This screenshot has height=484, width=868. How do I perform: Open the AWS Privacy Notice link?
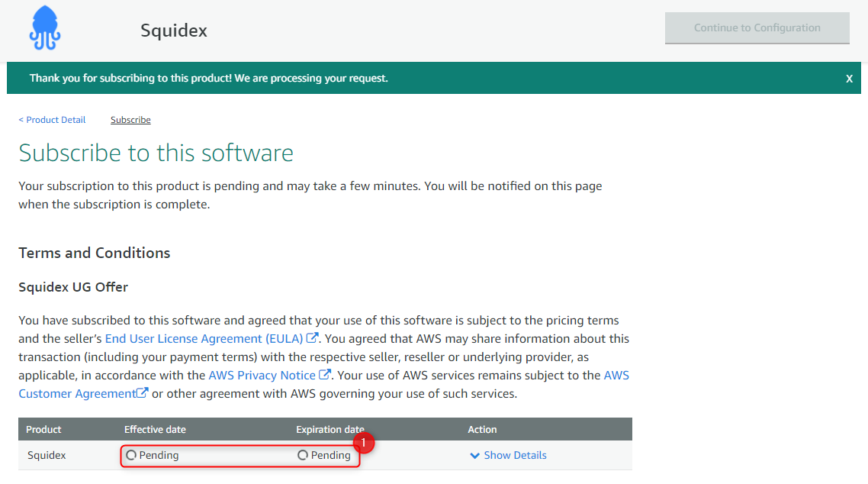262,375
